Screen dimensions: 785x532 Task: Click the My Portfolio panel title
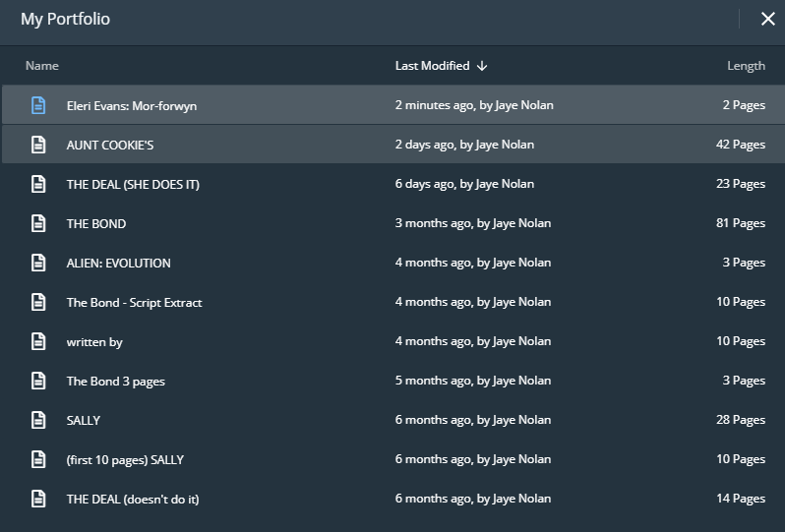tap(65, 19)
